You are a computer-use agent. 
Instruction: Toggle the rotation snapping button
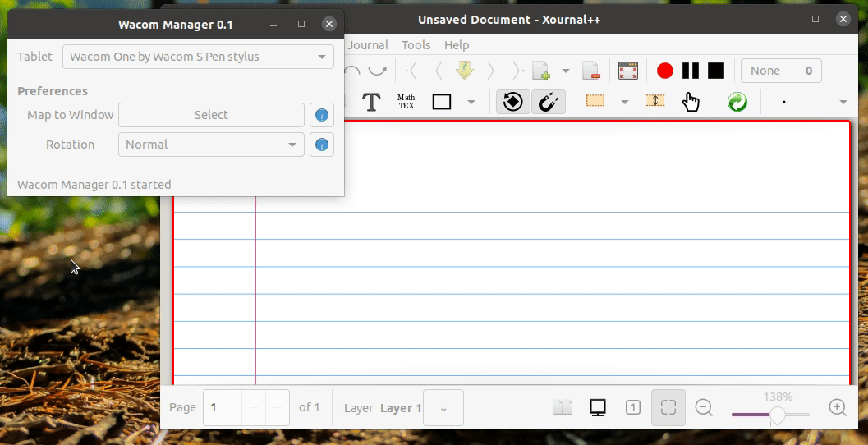click(513, 102)
